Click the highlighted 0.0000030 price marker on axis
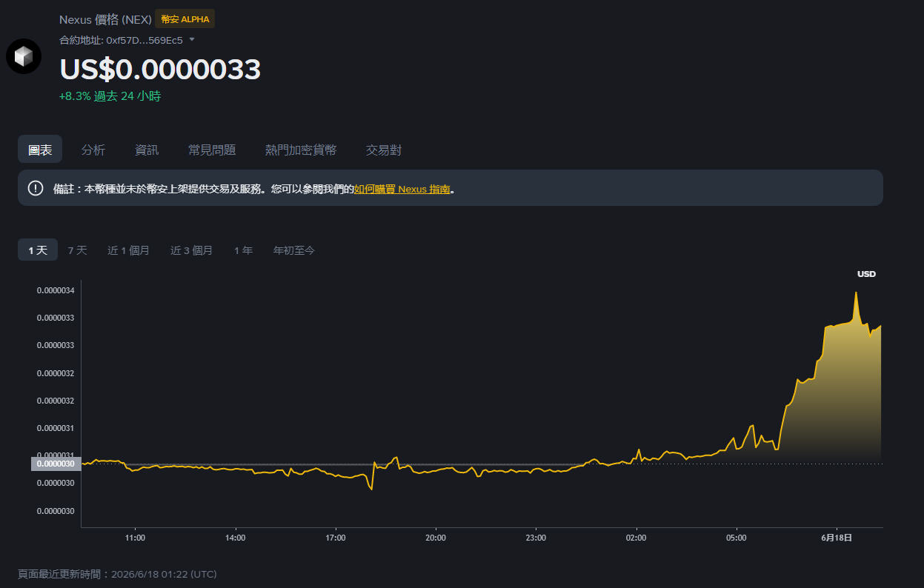 [x=56, y=464]
